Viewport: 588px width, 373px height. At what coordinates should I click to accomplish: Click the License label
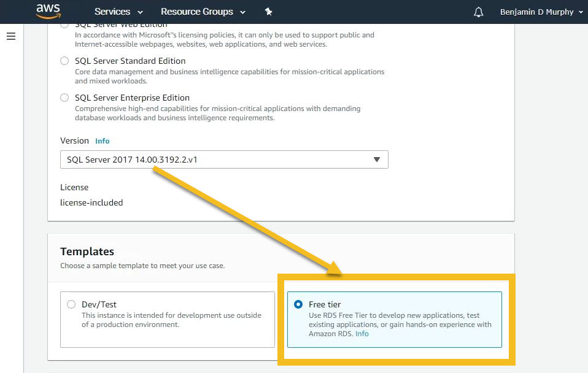[x=74, y=187]
